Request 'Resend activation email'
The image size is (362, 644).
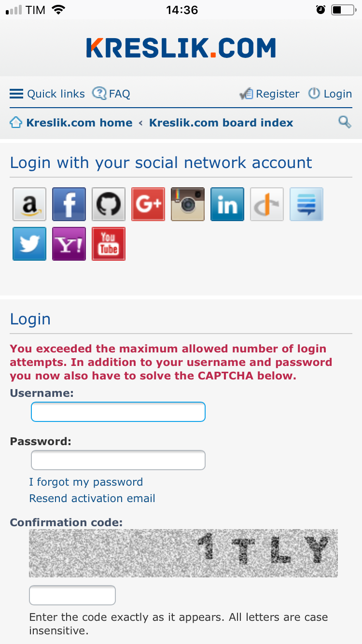(x=92, y=498)
